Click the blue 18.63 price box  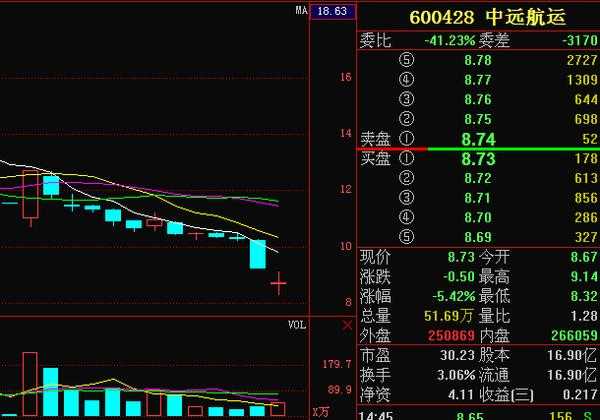tap(332, 11)
